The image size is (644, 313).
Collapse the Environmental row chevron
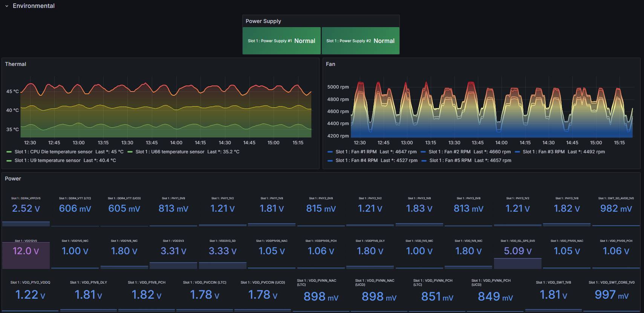(7, 6)
